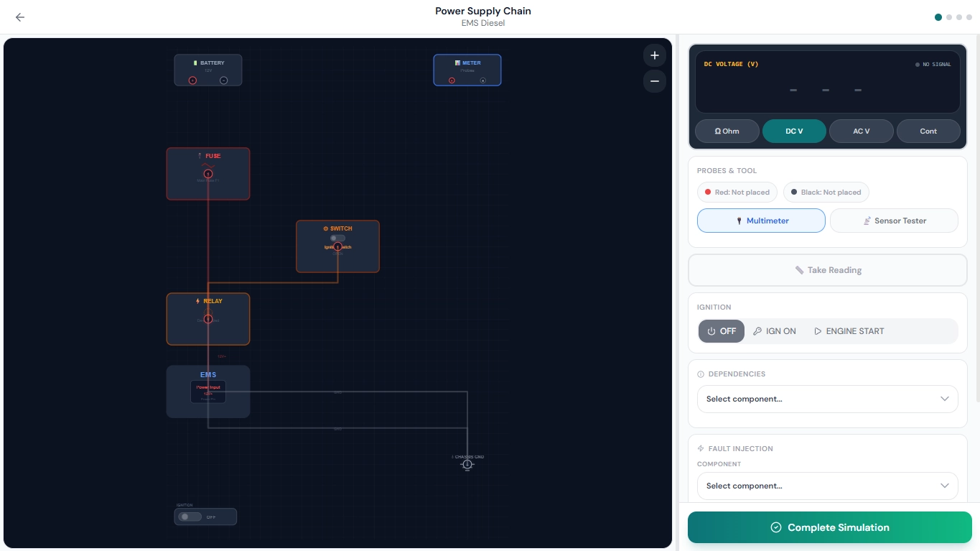Zoom in the circuit canvas with plus
The image size is (980, 551).
tap(654, 55)
